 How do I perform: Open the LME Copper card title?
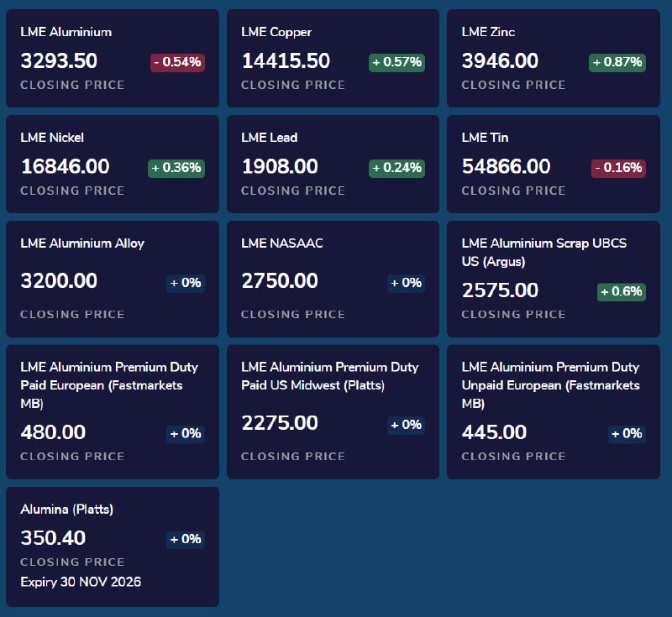pos(276,32)
